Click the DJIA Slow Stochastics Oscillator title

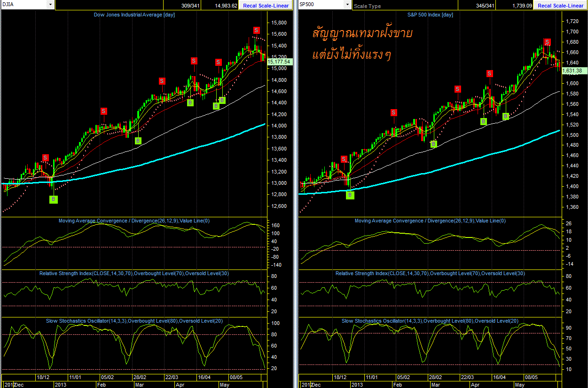tap(134, 321)
